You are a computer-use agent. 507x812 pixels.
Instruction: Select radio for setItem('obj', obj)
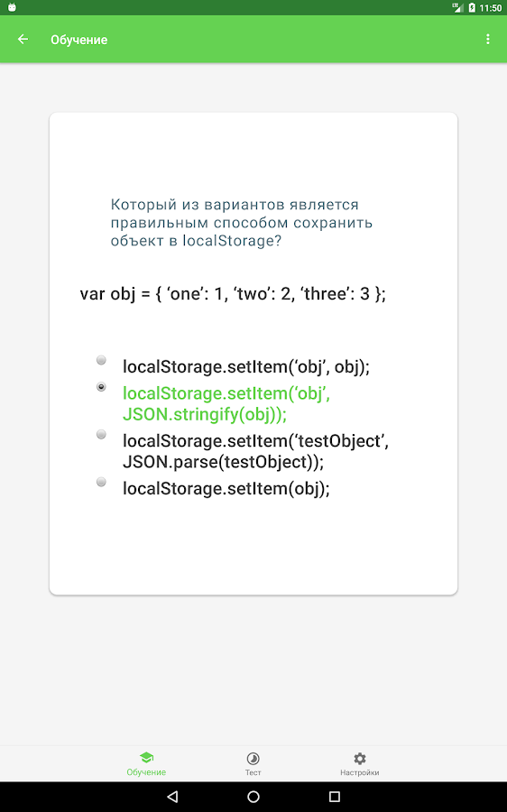coord(102,360)
